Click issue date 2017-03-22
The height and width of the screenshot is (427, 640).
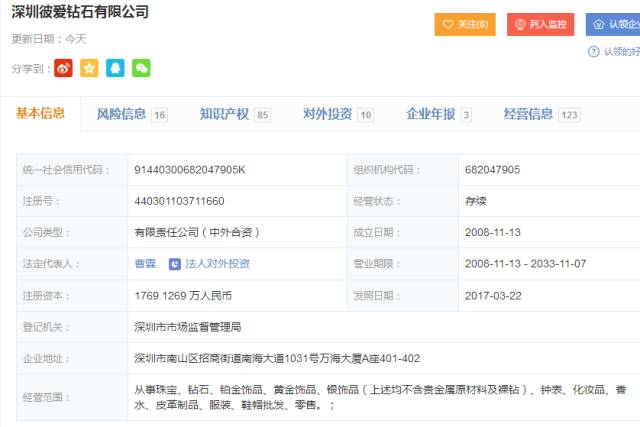[493, 296]
